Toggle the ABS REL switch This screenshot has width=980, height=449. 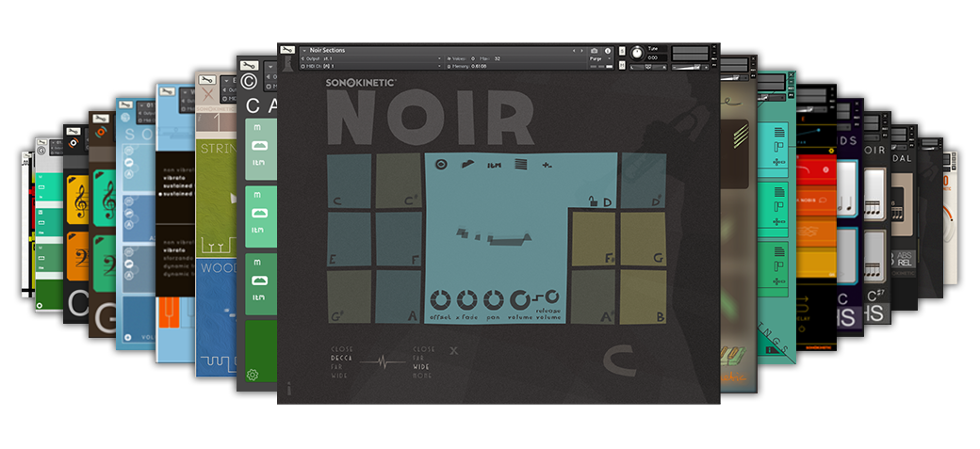(905, 259)
